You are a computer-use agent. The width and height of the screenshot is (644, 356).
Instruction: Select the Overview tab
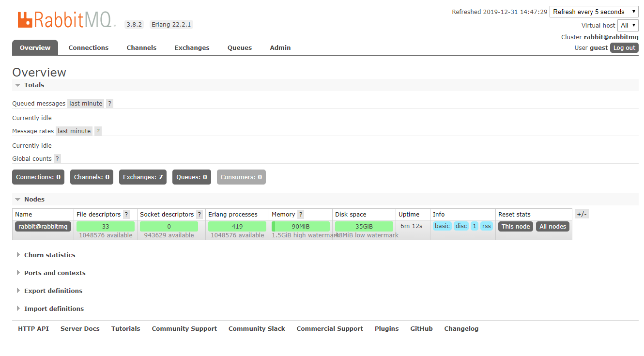[x=35, y=47]
